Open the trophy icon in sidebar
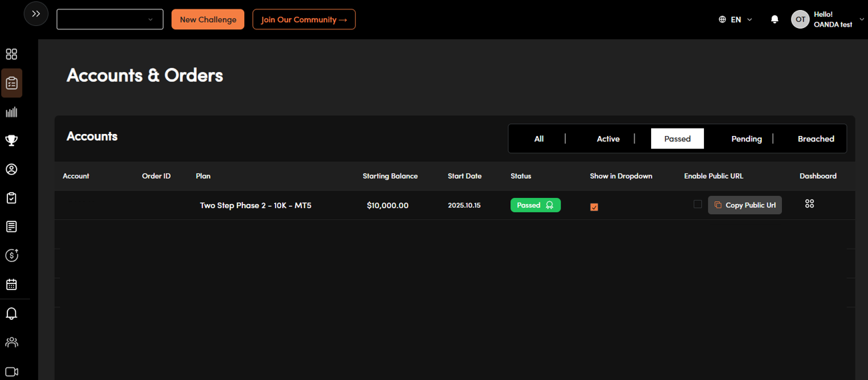 (x=11, y=141)
